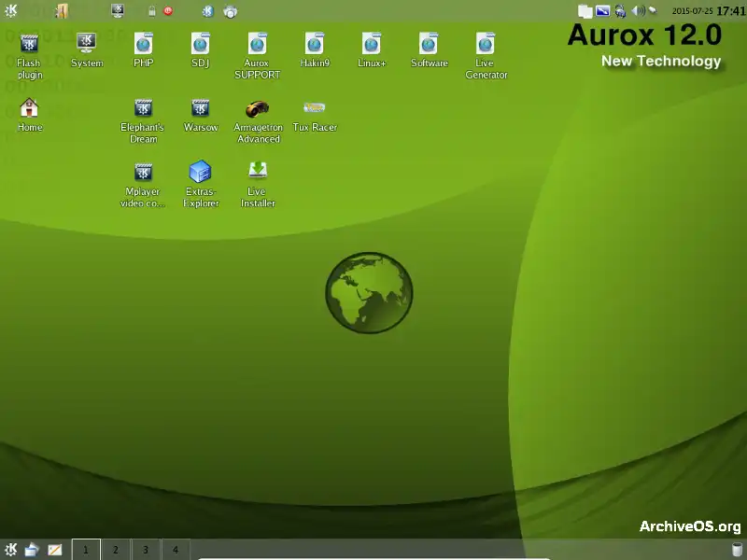
Task: Open the Home folder icon
Action: (29, 107)
